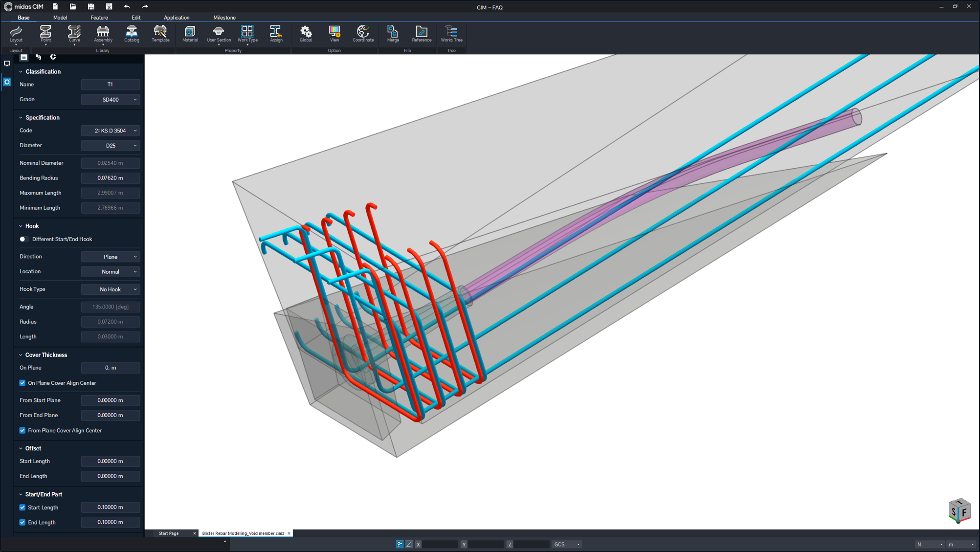Open the Material property

click(190, 34)
